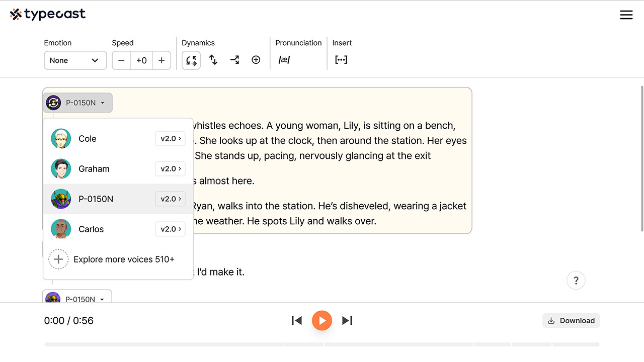Open the hamburger menu
Viewport: 644px width, 362px height.
pyautogui.click(x=626, y=15)
